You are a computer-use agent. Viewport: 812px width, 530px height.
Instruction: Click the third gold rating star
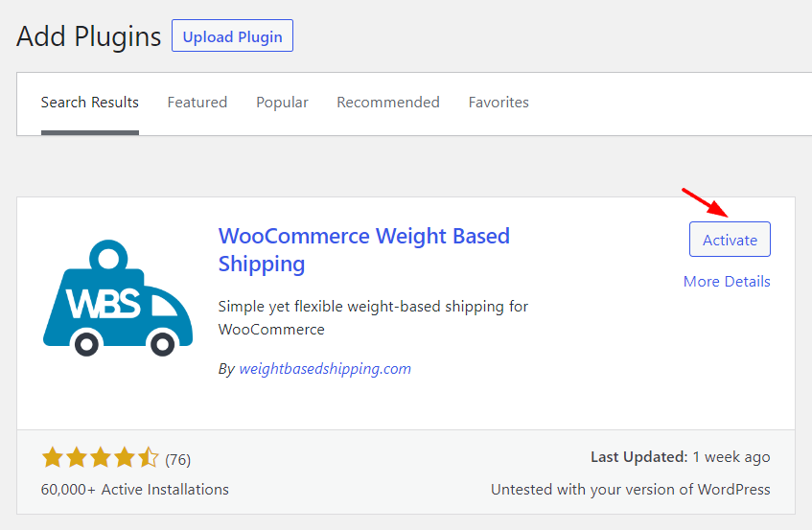[x=101, y=458]
